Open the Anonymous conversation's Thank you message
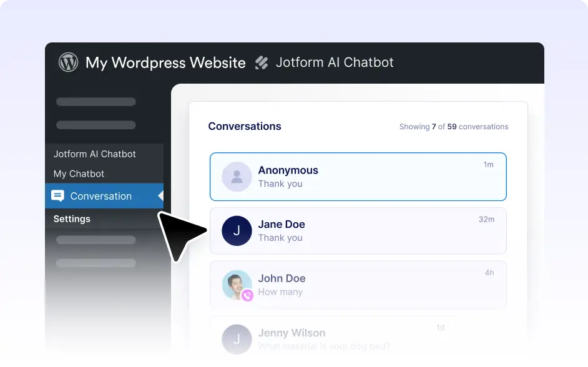The height and width of the screenshot is (367, 588). click(280, 184)
